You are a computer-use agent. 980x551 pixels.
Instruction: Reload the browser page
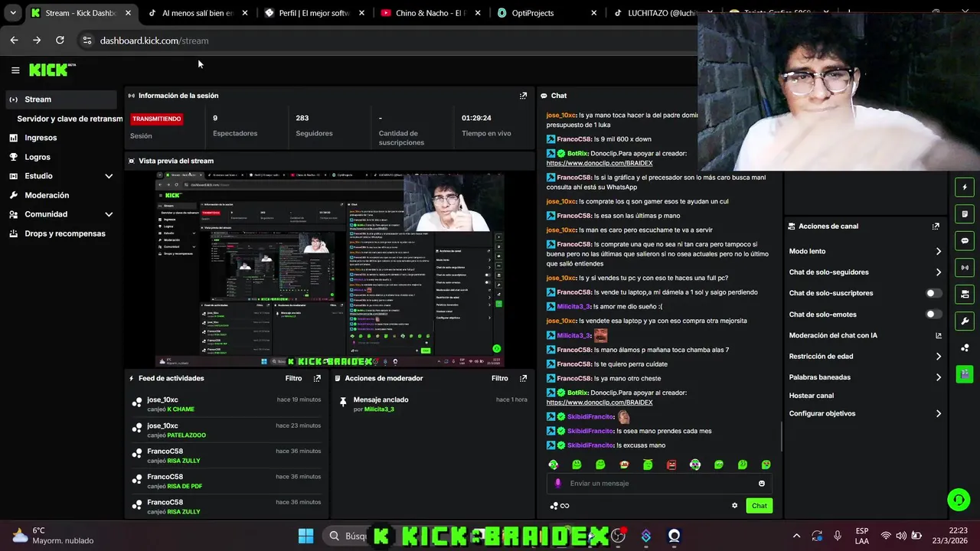click(60, 41)
